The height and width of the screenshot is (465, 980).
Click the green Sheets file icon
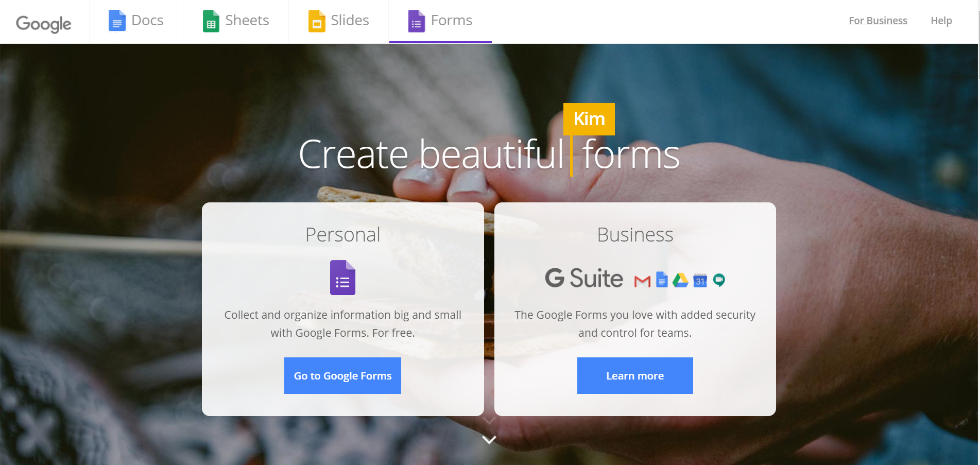pyautogui.click(x=211, y=21)
